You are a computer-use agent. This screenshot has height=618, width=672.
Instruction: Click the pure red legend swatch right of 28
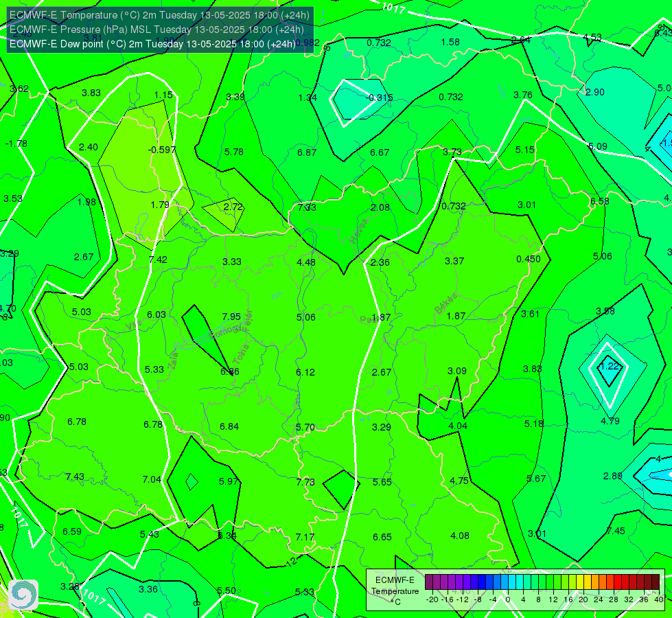618,582
